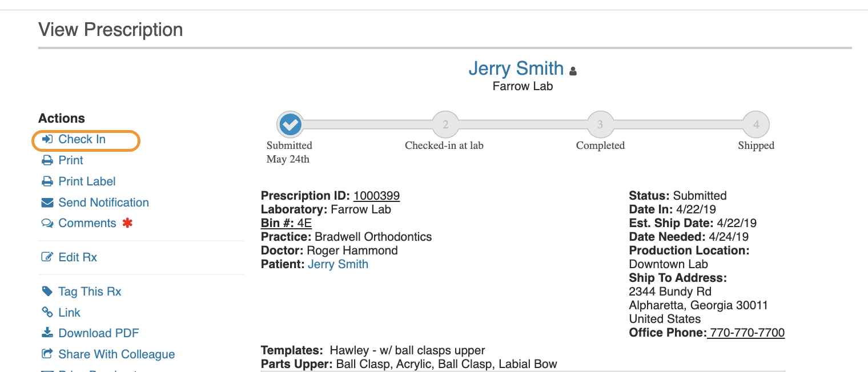Click the chain Link icon
The height and width of the screenshot is (372, 868).
(47, 312)
